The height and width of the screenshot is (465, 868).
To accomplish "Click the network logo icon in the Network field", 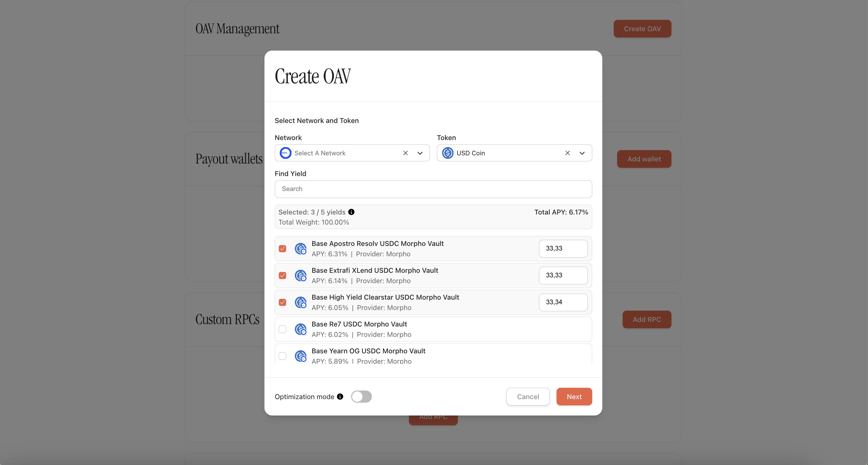I will click(x=285, y=153).
